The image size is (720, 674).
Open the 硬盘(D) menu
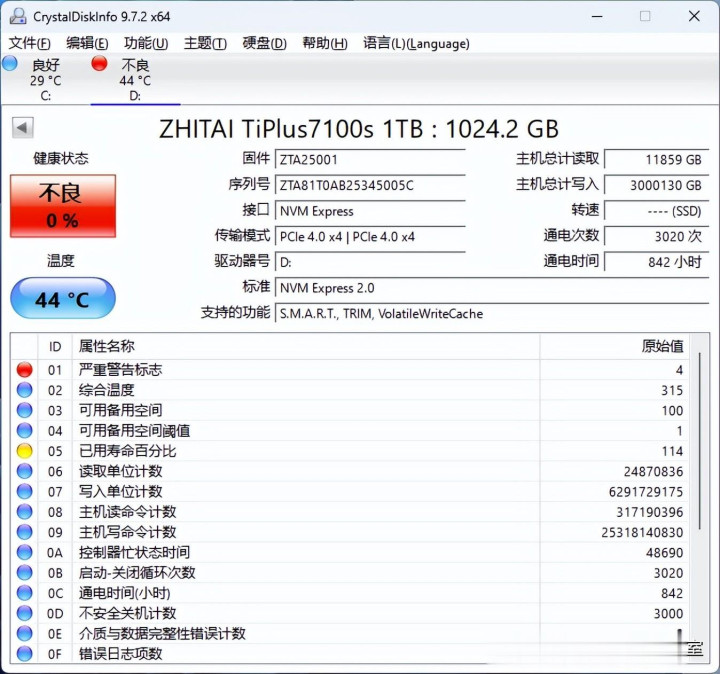coord(264,43)
